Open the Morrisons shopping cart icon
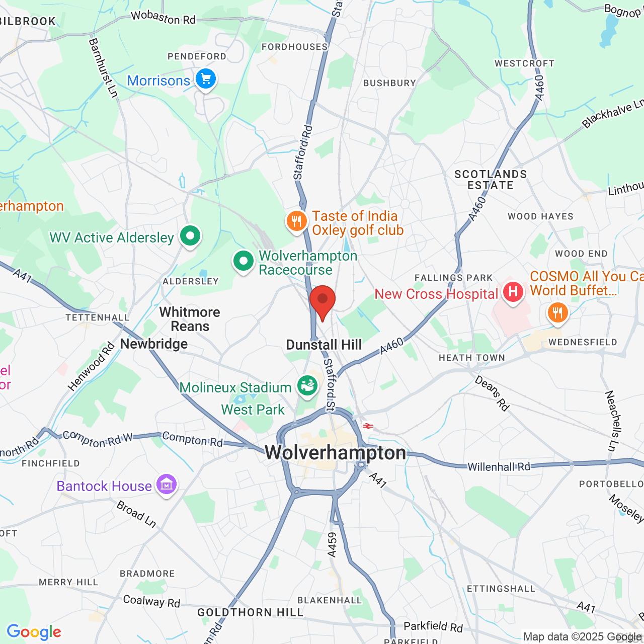The width and height of the screenshot is (644, 644). (x=205, y=80)
